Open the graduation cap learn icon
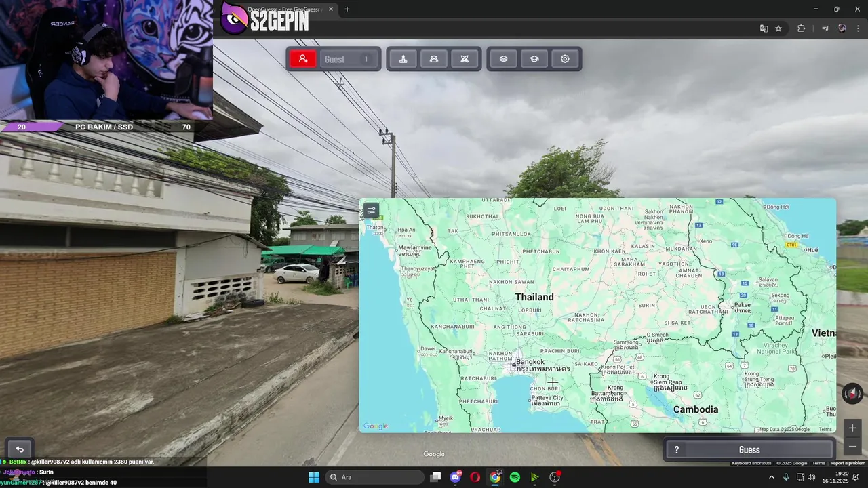The width and height of the screenshot is (868, 488). (534, 59)
